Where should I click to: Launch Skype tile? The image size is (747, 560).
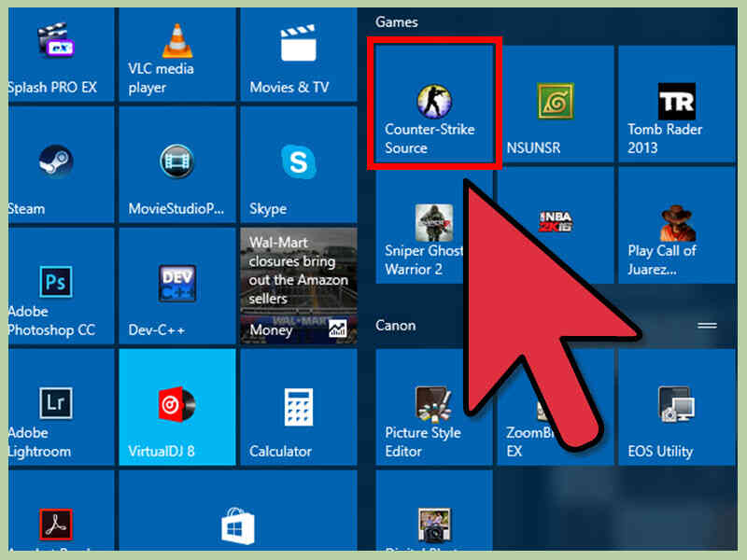point(299,164)
